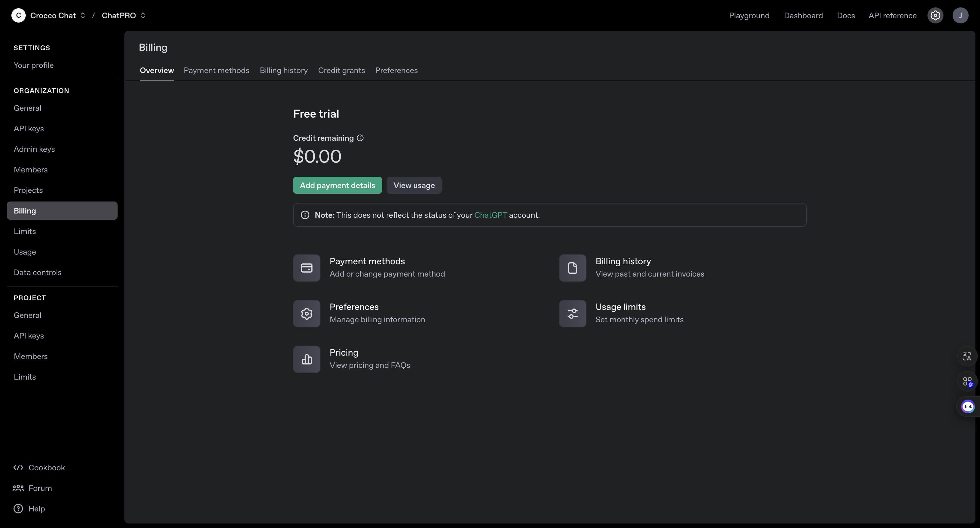Click the Usage limits sliders icon
Screen dimensions: 980x528
572,313
